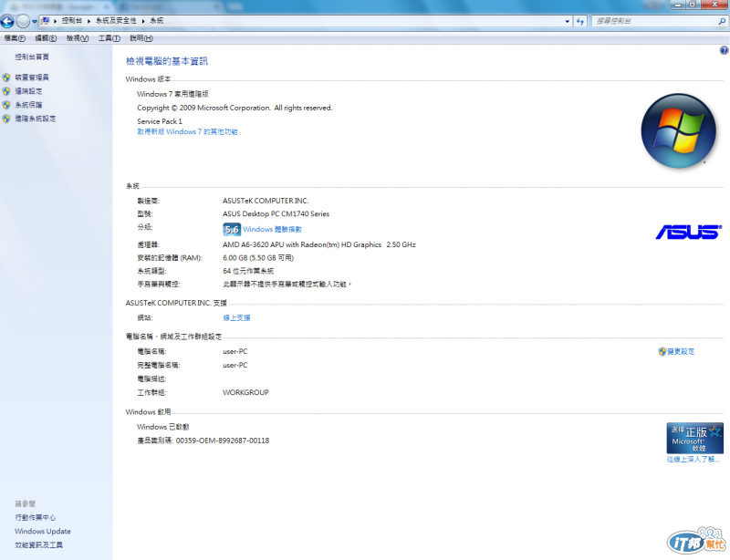Select 系統及安全性 in the address breadcrumb
This screenshot has height=560, width=730.
coord(116,20)
